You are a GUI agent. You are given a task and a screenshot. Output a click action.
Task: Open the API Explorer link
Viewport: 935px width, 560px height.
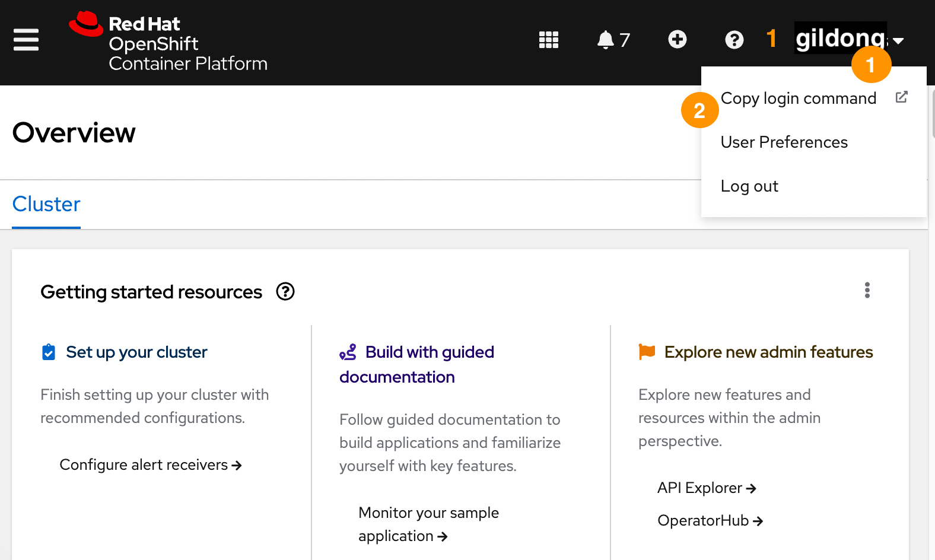[706, 488]
